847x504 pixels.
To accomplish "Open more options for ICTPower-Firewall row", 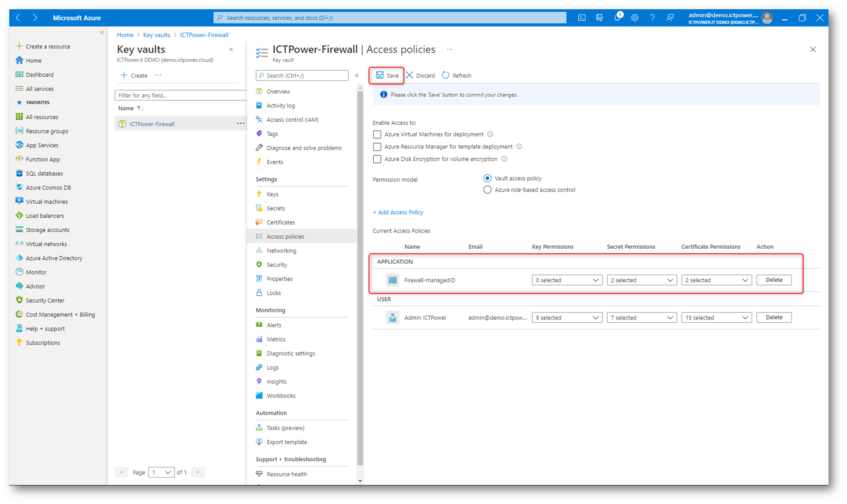I will tap(241, 123).
